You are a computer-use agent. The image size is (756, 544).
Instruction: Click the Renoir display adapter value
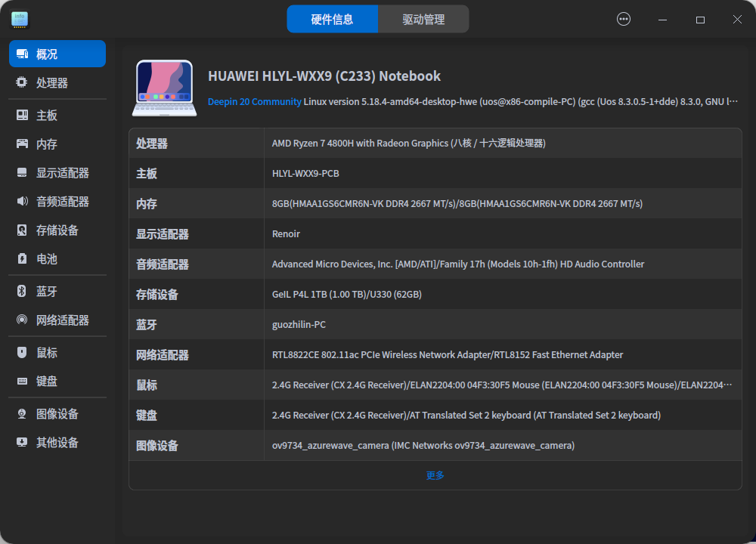(286, 234)
